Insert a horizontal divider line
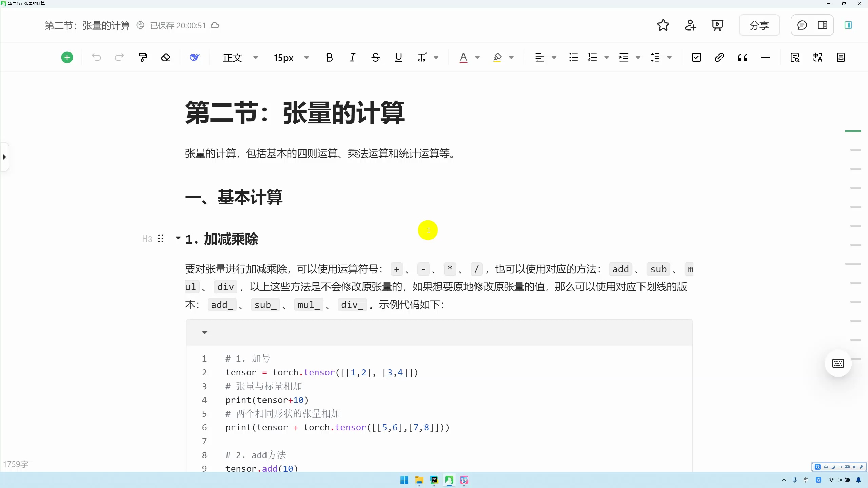The width and height of the screenshot is (868, 488). click(766, 57)
